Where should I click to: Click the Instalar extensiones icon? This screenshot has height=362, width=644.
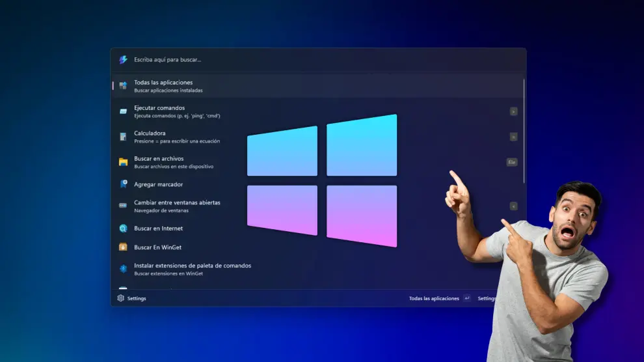(123, 269)
